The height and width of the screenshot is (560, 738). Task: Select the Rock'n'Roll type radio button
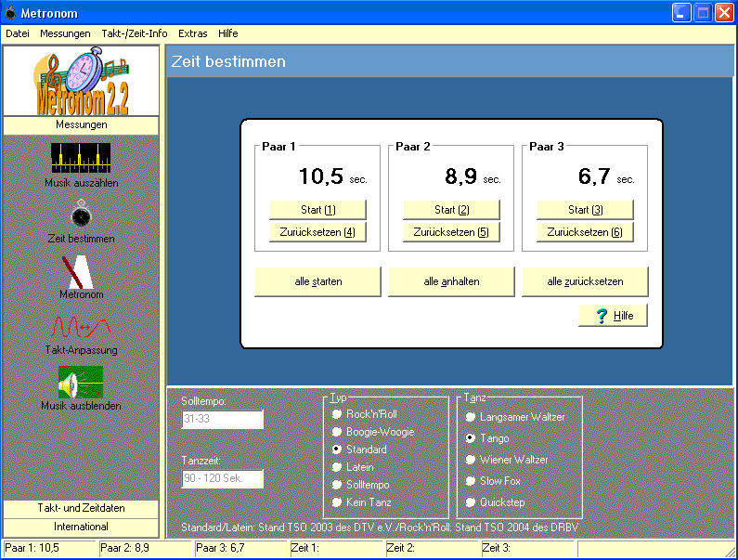337,414
